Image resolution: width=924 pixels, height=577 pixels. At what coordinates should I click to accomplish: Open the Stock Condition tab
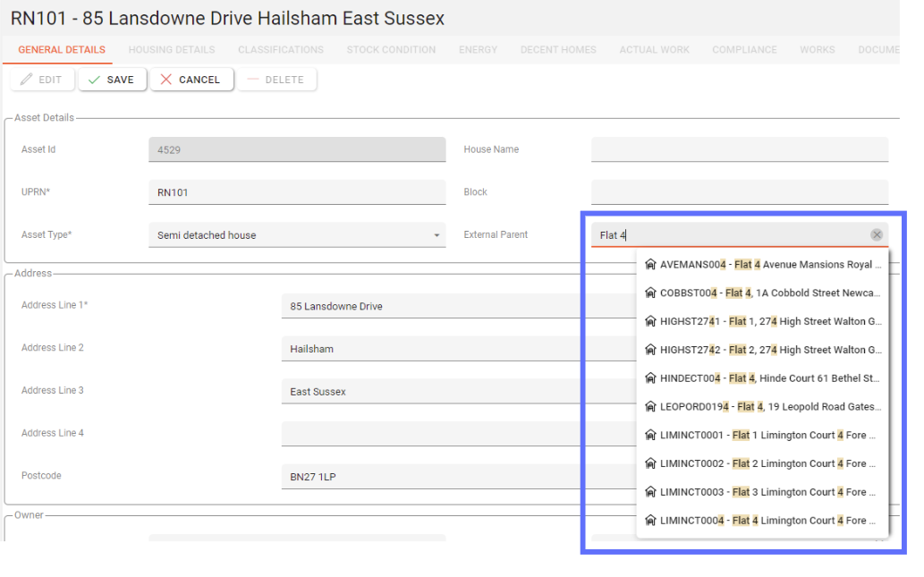pyautogui.click(x=391, y=50)
